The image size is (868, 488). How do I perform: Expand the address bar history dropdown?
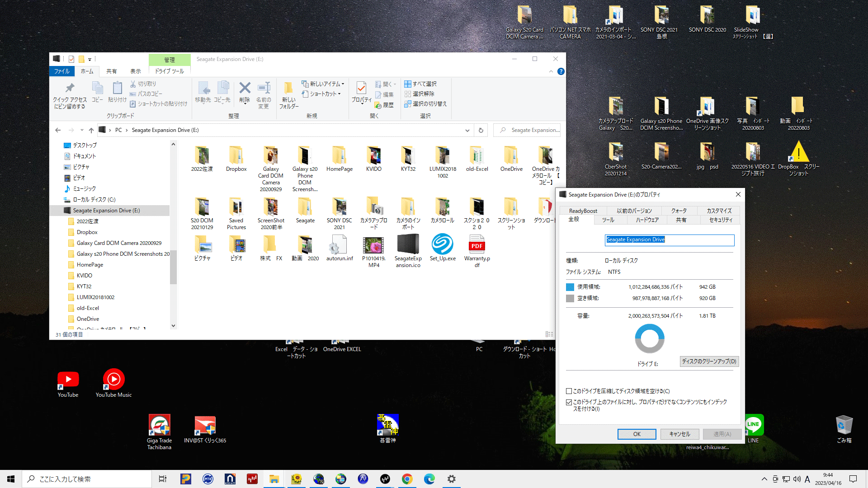(x=467, y=130)
